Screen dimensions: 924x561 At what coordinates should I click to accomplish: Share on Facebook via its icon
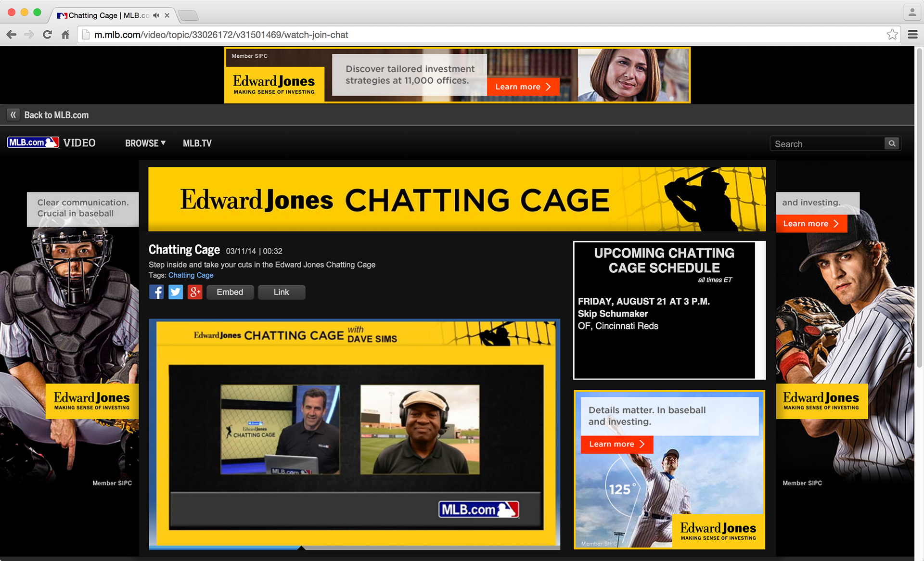[x=156, y=292]
